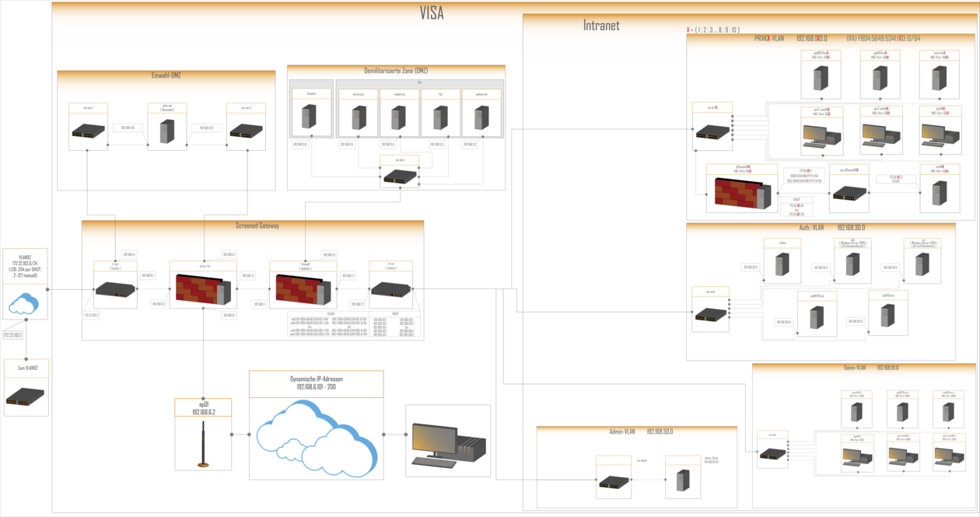This screenshot has height=517, width=980.
Task: Click the VISA diagram title
Action: [432, 12]
